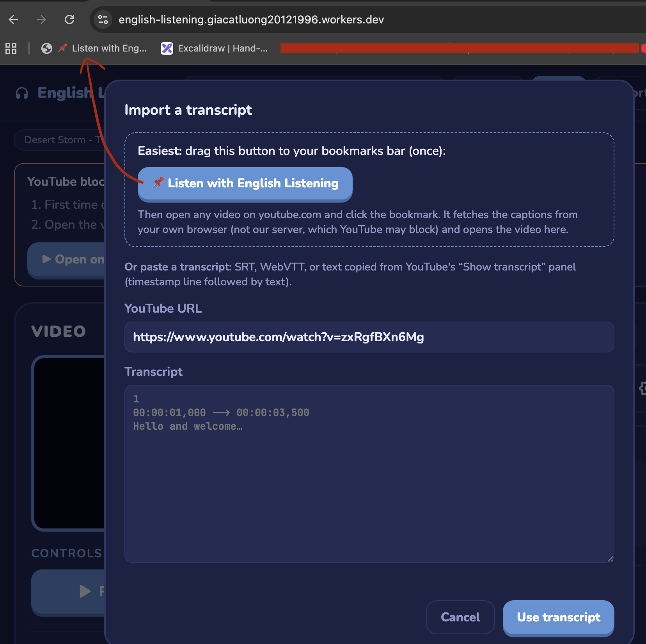The height and width of the screenshot is (644, 646).
Task: Reload the page with the refresh icon
Action: [x=69, y=20]
